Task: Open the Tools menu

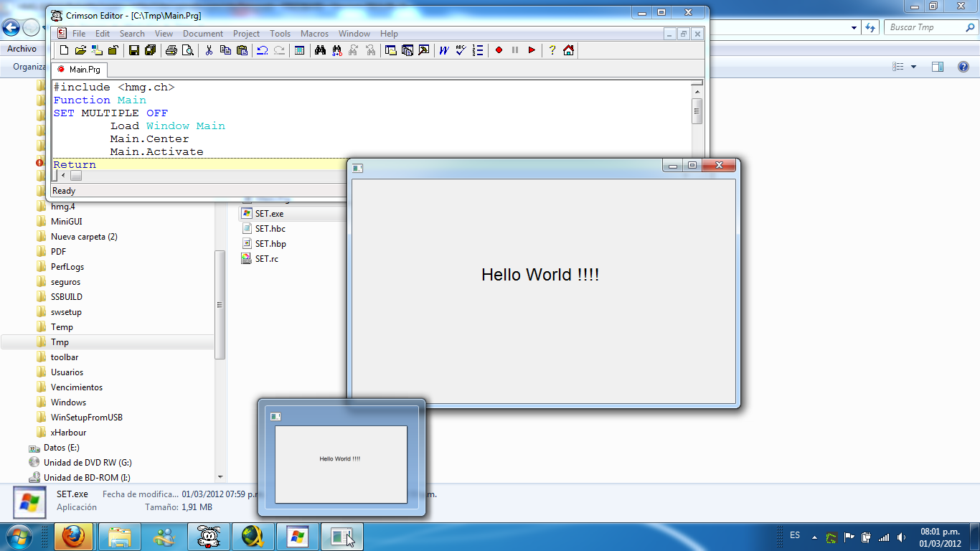Action: [x=281, y=34]
